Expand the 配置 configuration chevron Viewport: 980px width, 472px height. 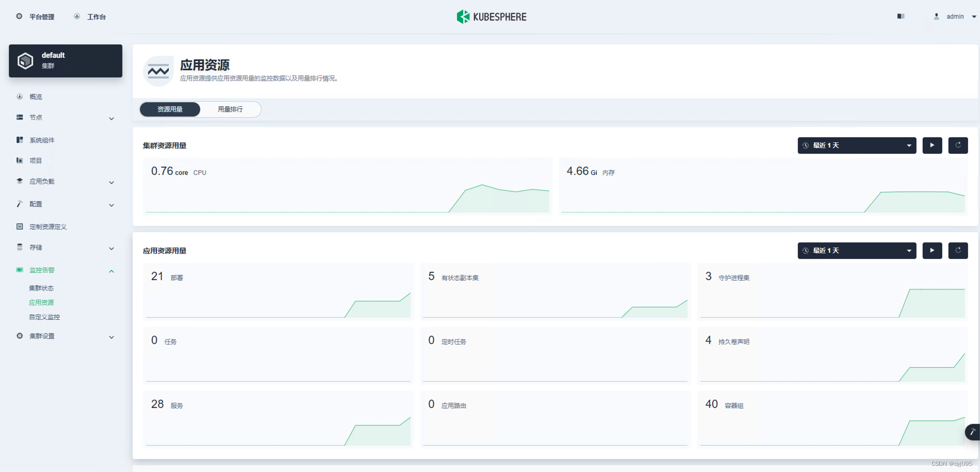[x=111, y=205]
